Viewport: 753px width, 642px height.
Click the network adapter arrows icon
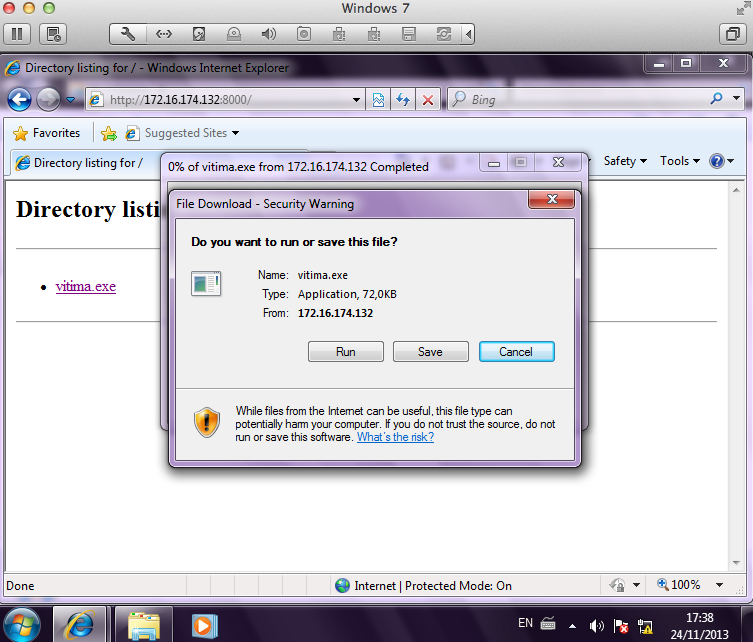coord(164,34)
